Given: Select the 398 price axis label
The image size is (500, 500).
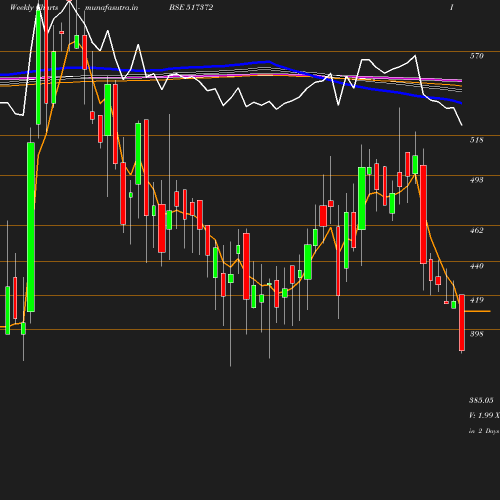Looking at the screenshot, I should 476,334.
